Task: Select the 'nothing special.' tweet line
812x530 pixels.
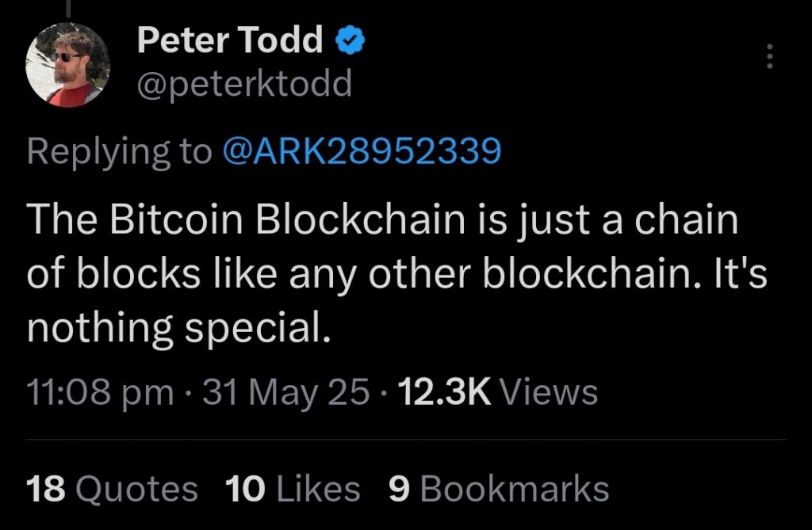Action: coord(178,330)
